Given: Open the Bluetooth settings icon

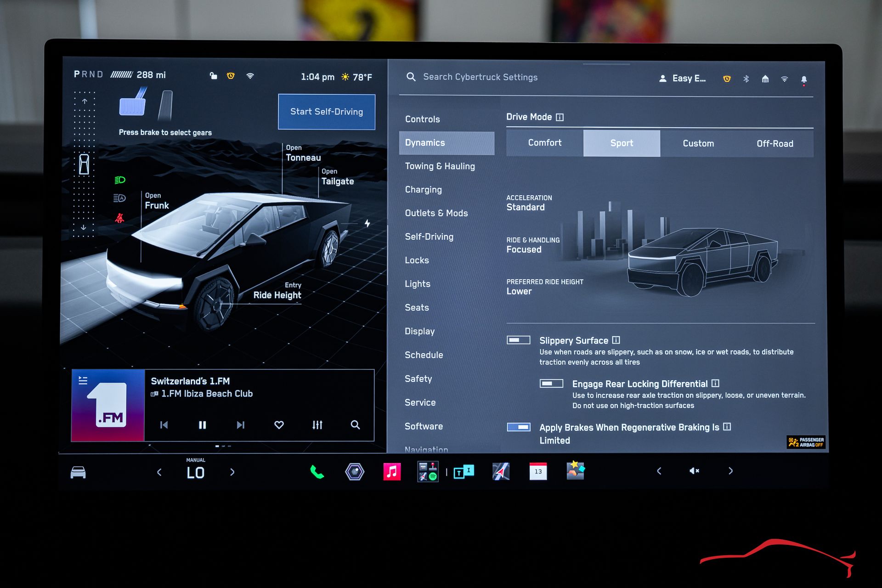Looking at the screenshot, I should [746, 79].
